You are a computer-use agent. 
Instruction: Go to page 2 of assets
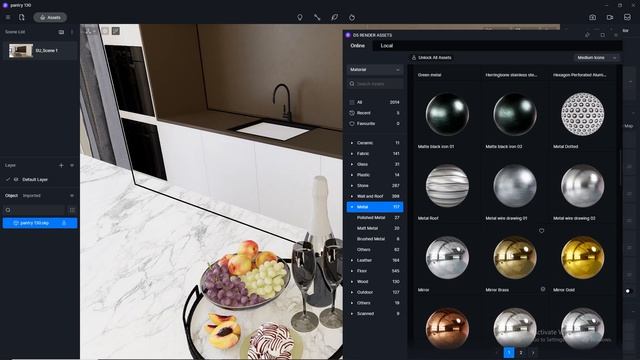click(x=521, y=353)
